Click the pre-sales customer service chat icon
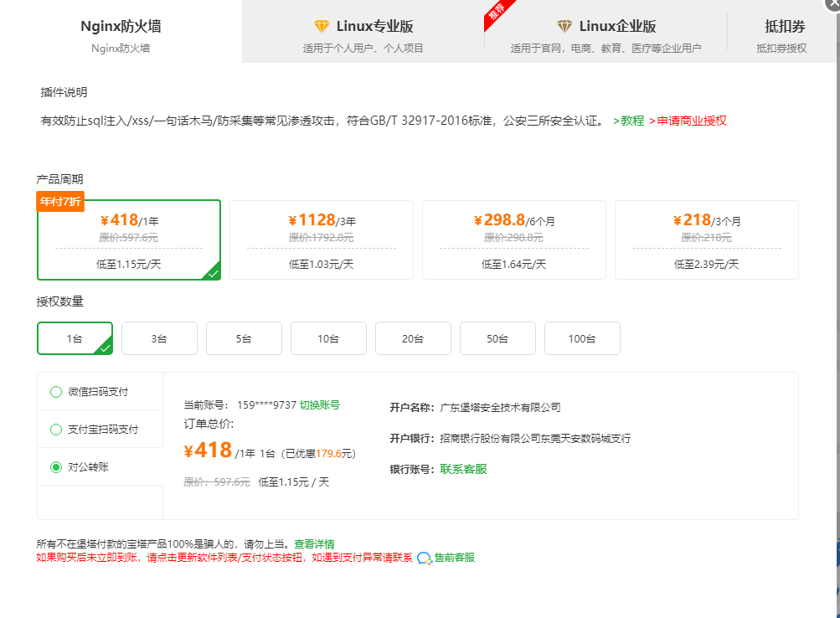 click(424, 559)
